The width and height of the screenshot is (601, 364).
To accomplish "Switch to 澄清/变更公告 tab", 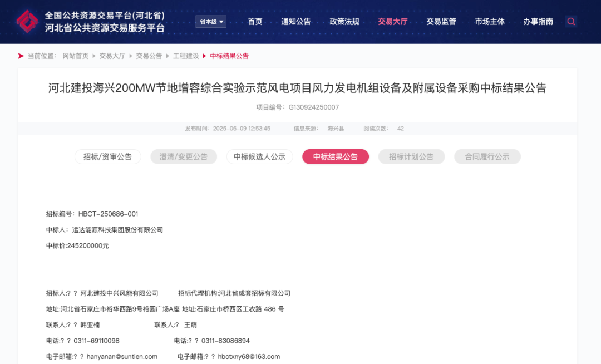I will coord(184,157).
